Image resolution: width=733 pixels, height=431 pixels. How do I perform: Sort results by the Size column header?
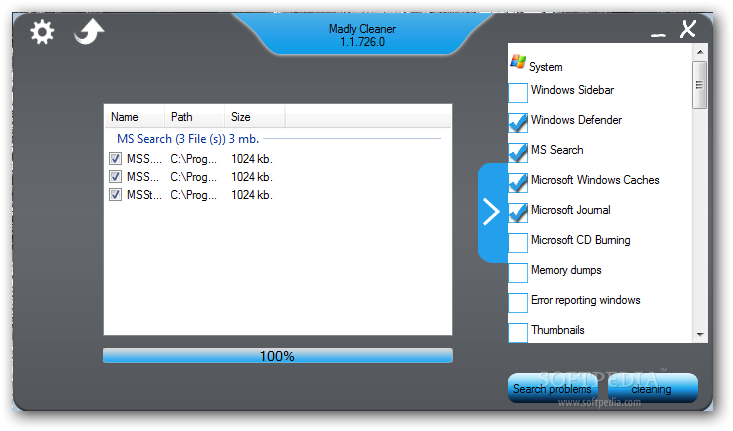pyautogui.click(x=255, y=117)
